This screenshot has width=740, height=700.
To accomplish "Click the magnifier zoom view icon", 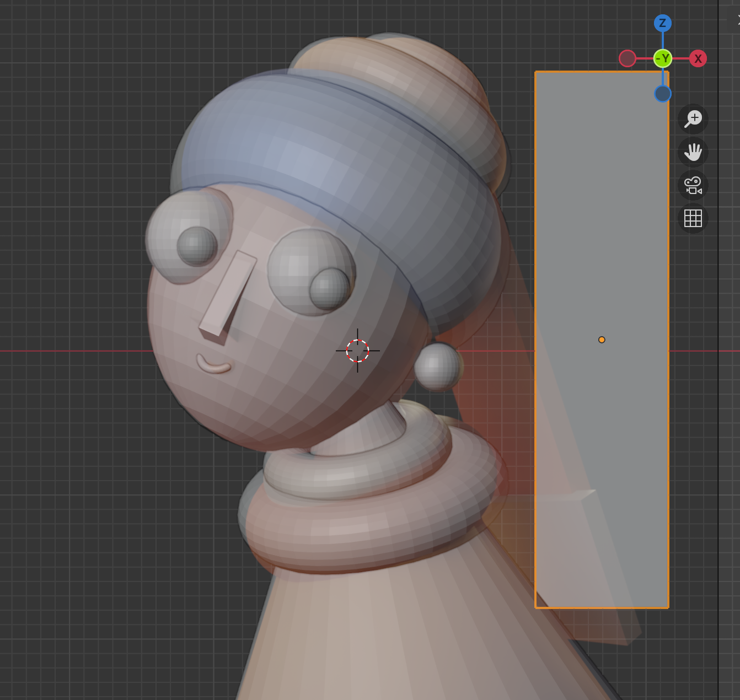I will 693,119.
